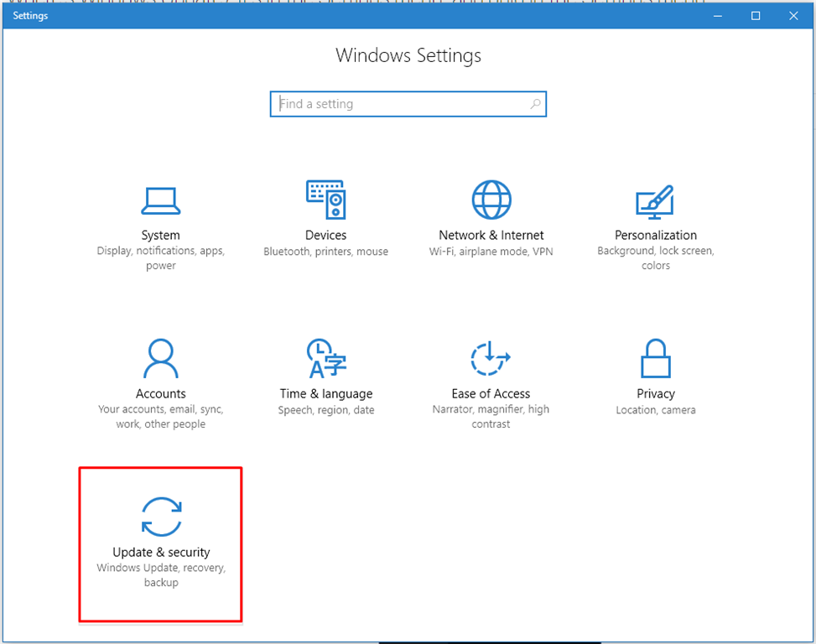Click 'Wi-Fi, airplane mode, VPN' description
The width and height of the screenshot is (816, 644).
click(x=491, y=252)
